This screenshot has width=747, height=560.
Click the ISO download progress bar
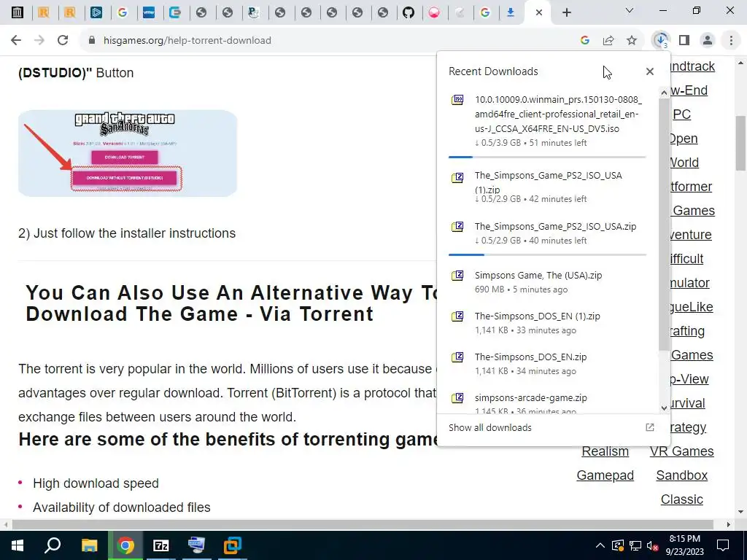click(547, 157)
